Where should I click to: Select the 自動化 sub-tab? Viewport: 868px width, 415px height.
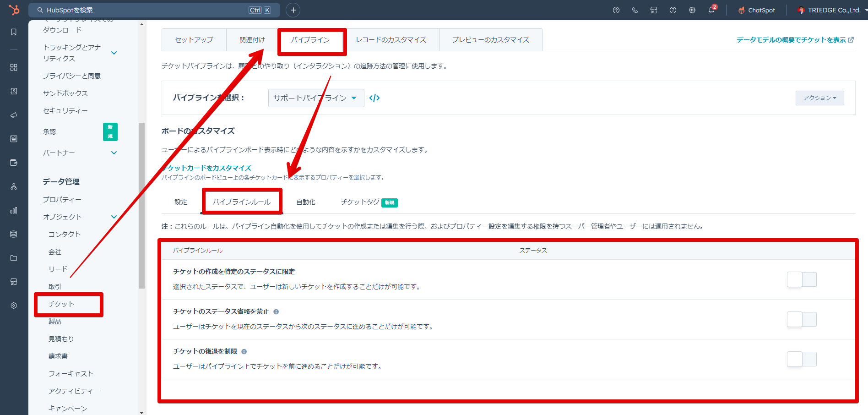[306, 202]
